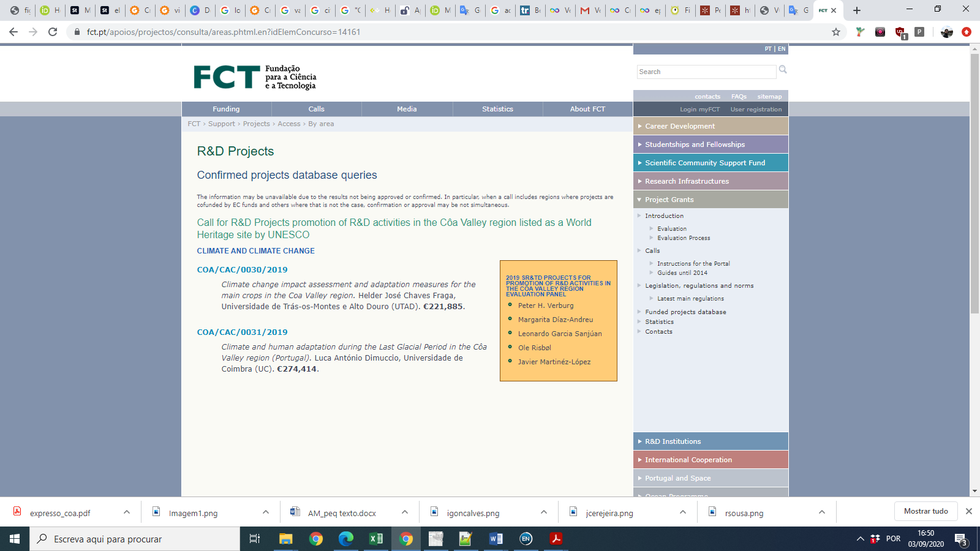Screen dimensions: 980x551
Task: Reload the page in browser
Action: pyautogui.click(x=53, y=32)
